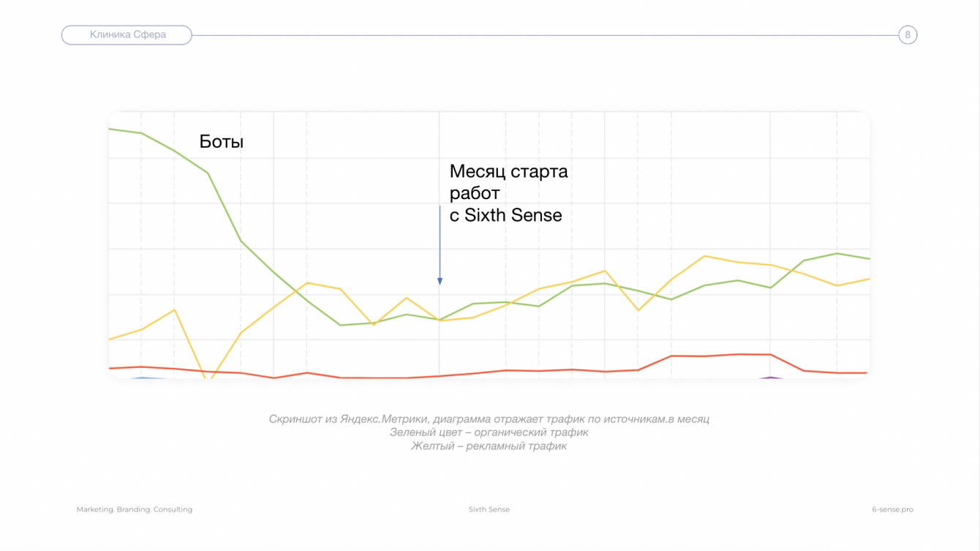The image size is (980, 551).
Task: Click the page number 8 badge
Action: point(908,34)
